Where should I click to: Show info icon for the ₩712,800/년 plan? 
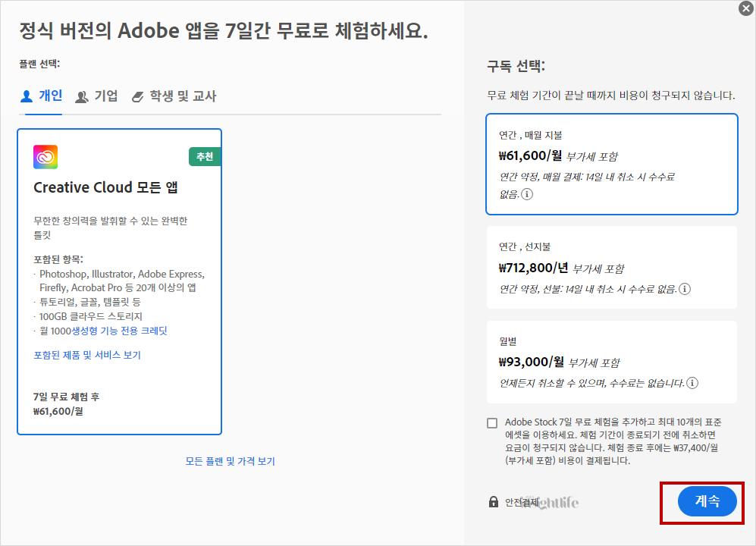685,289
